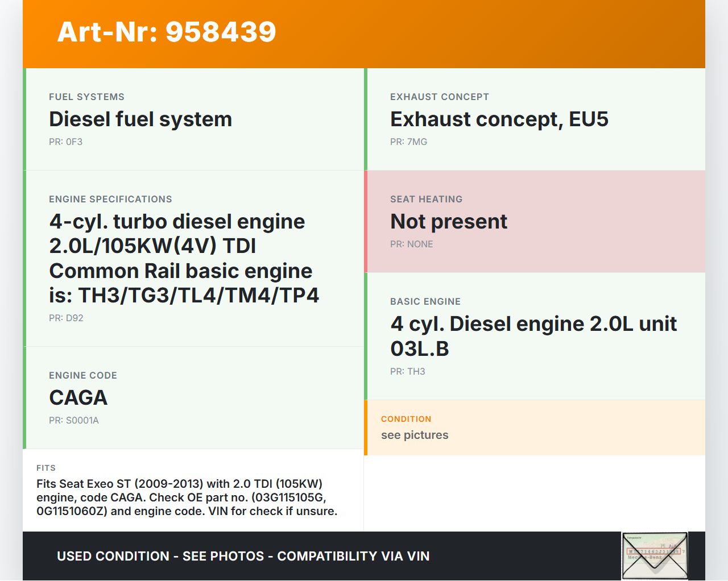728x581 pixels.
Task: Click the CONDITION label
Action: pos(406,419)
